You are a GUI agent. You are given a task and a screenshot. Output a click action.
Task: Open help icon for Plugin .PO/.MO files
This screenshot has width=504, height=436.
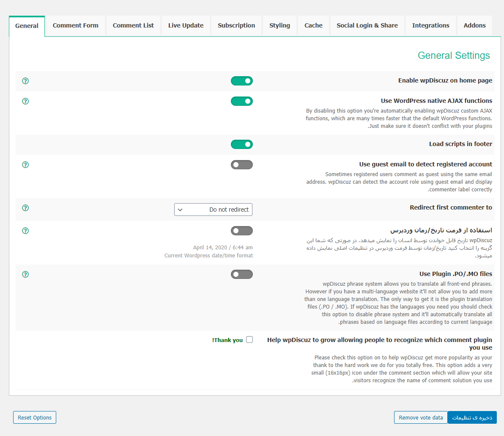pyautogui.click(x=25, y=274)
